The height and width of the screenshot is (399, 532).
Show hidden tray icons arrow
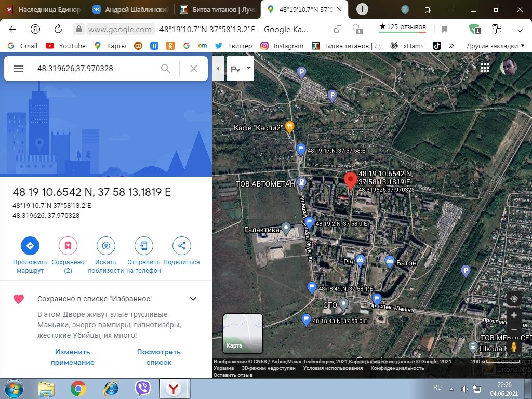coord(451,389)
